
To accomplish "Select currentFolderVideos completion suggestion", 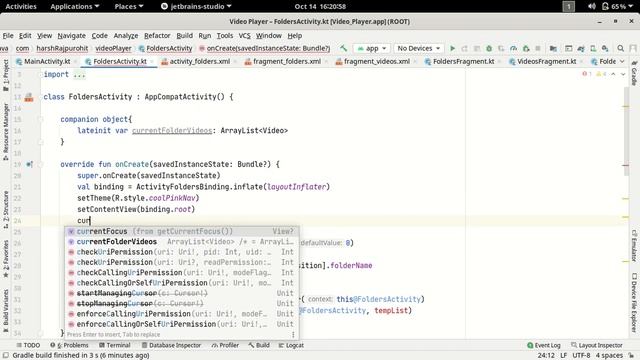I will point(182,242).
